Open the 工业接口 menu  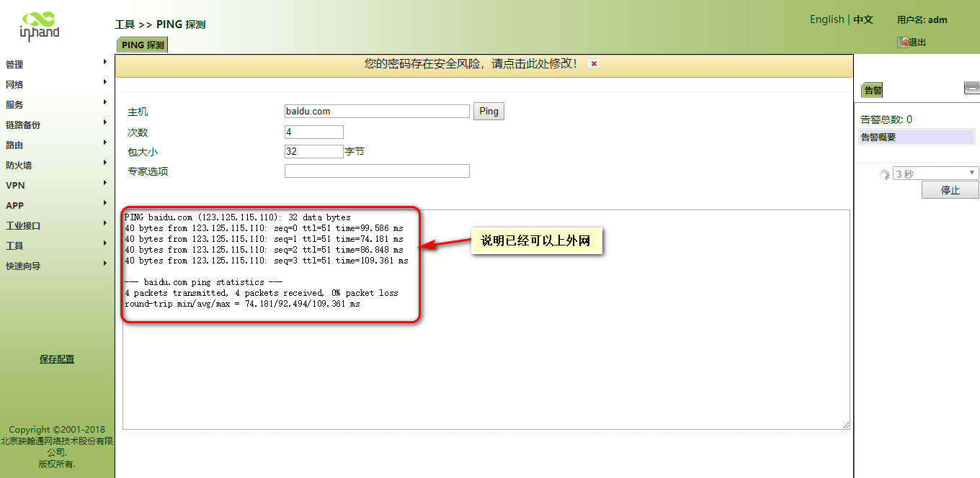click(x=23, y=225)
